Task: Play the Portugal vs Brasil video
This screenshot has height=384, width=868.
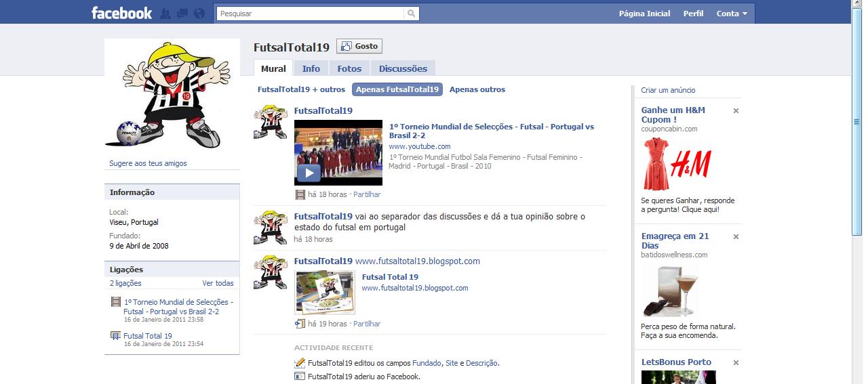Action: [309, 173]
